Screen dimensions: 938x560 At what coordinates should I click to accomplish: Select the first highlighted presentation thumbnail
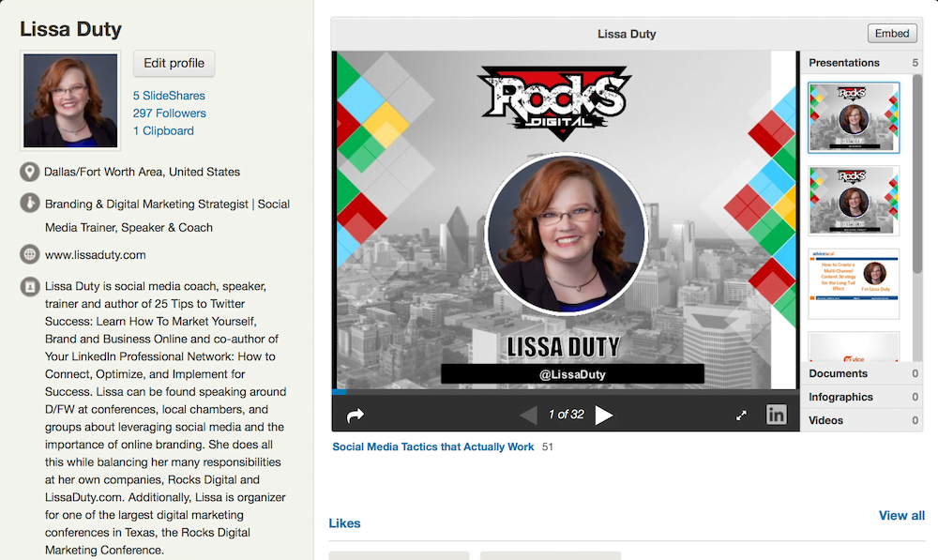point(854,117)
